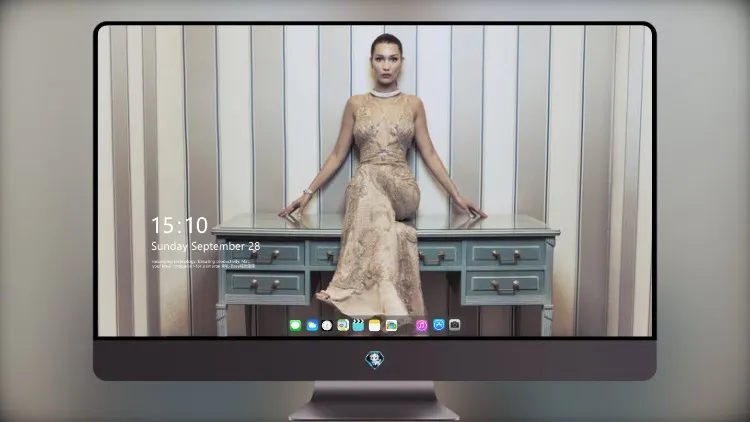
Task: Open the Clock app in dock
Action: (327, 325)
